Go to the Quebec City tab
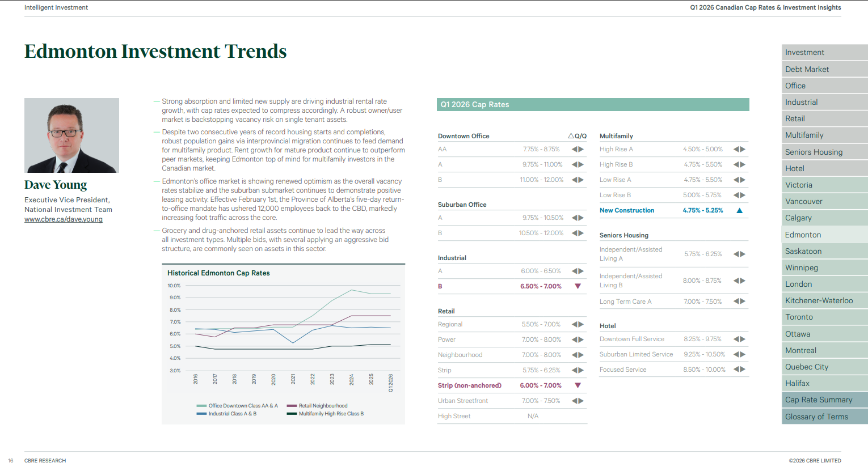Viewport: 868px width, 467px height. coord(825,367)
